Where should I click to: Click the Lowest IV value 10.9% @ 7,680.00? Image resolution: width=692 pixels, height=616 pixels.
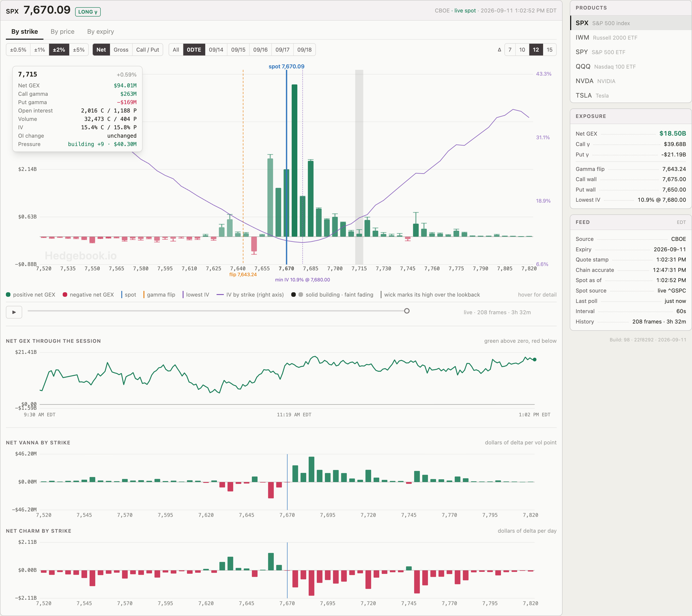[662, 200]
